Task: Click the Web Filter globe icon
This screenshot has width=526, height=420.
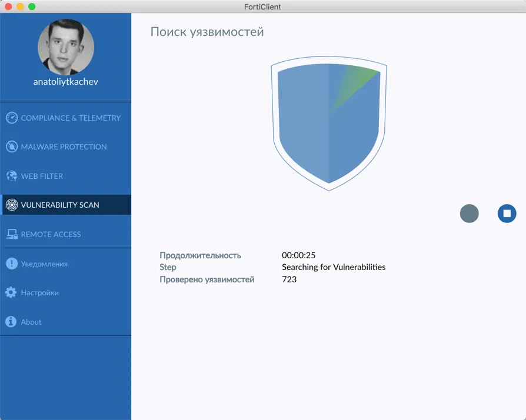Action: click(x=12, y=176)
